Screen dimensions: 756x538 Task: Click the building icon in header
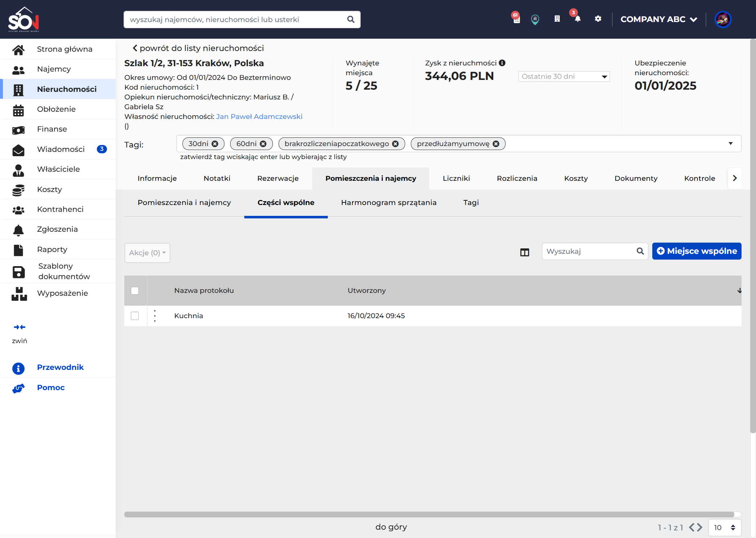point(557,19)
